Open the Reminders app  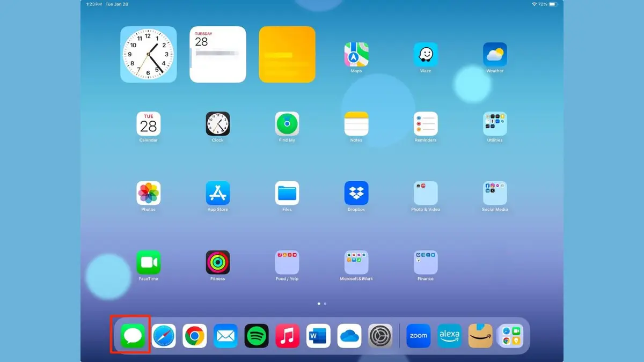[426, 124]
